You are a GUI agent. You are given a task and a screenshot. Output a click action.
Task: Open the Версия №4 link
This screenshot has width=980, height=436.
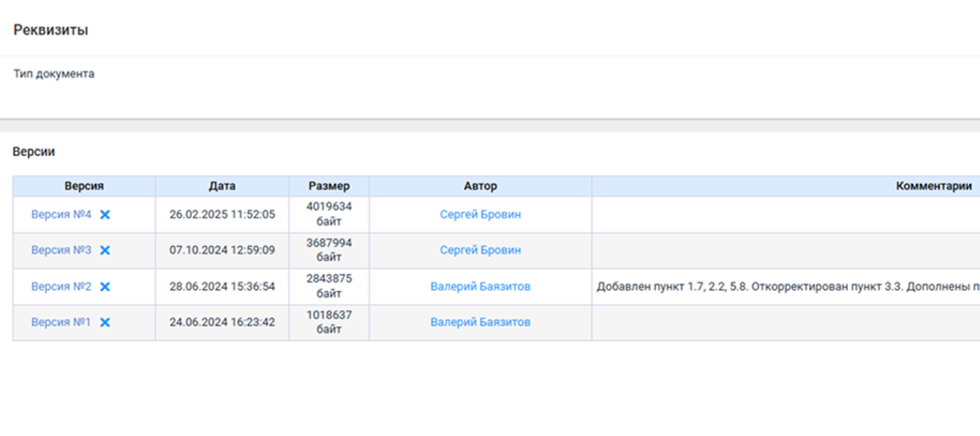[61, 215]
